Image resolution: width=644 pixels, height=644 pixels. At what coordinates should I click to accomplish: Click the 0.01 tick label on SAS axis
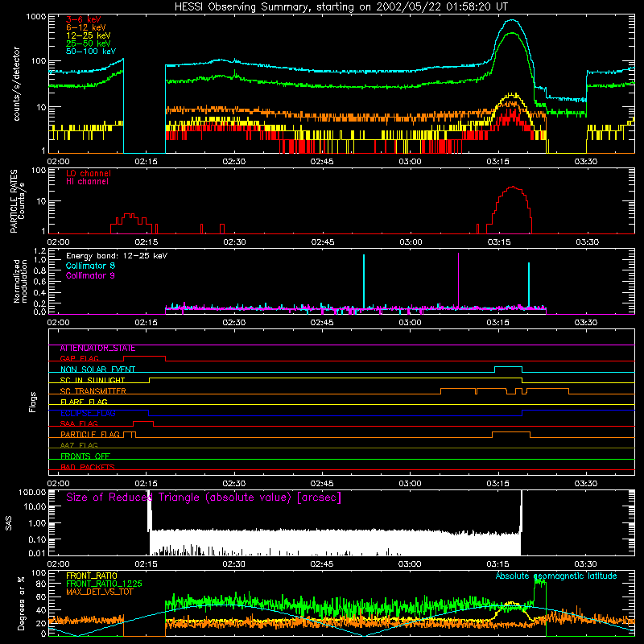[37, 553]
